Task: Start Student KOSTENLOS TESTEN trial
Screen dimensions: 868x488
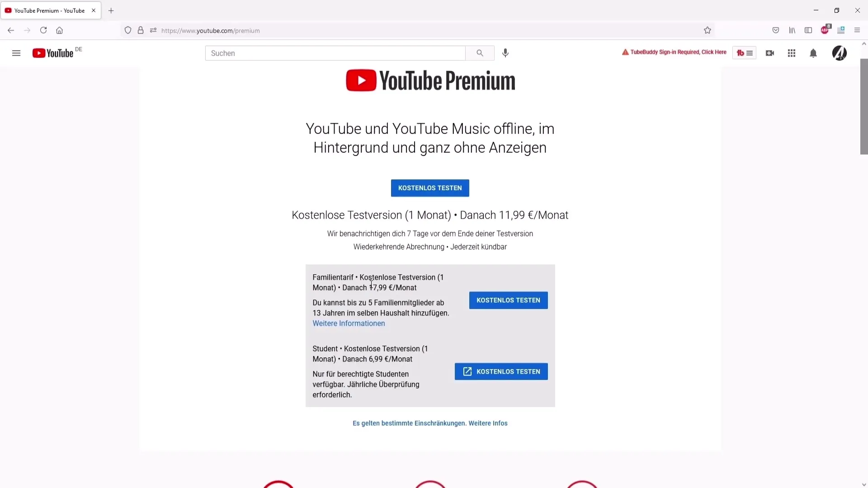Action: coord(501,371)
